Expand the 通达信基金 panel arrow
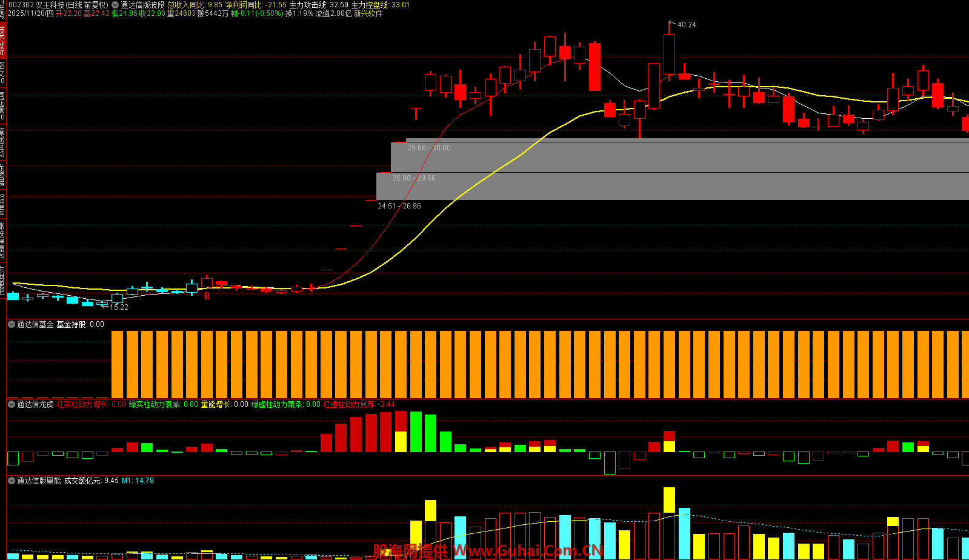This screenshot has width=969, height=560. click(12, 325)
